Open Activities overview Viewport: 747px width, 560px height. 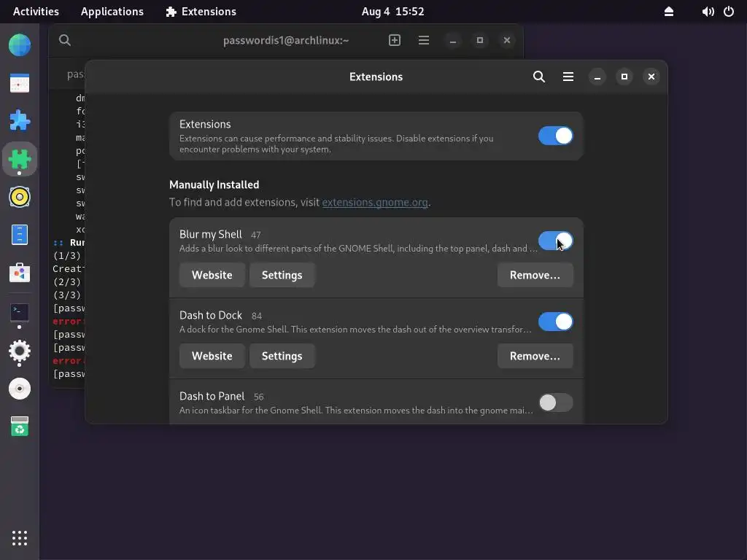click(36, 12)
